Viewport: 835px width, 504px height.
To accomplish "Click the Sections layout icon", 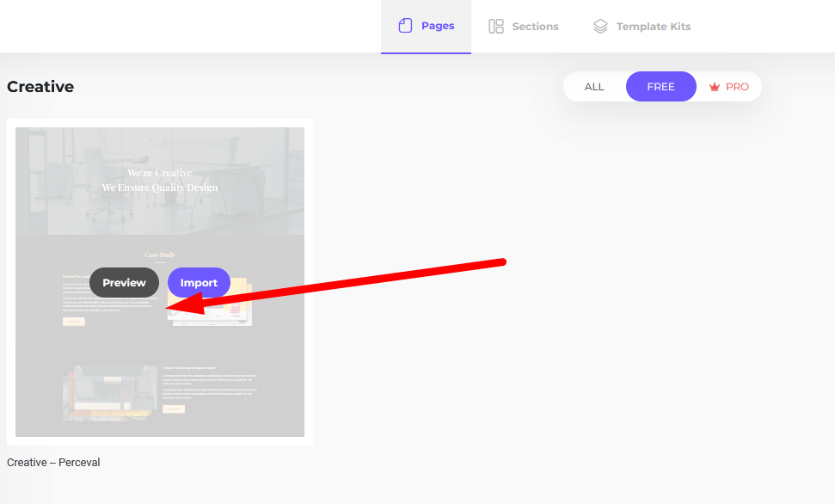I will tap(496, 26).
